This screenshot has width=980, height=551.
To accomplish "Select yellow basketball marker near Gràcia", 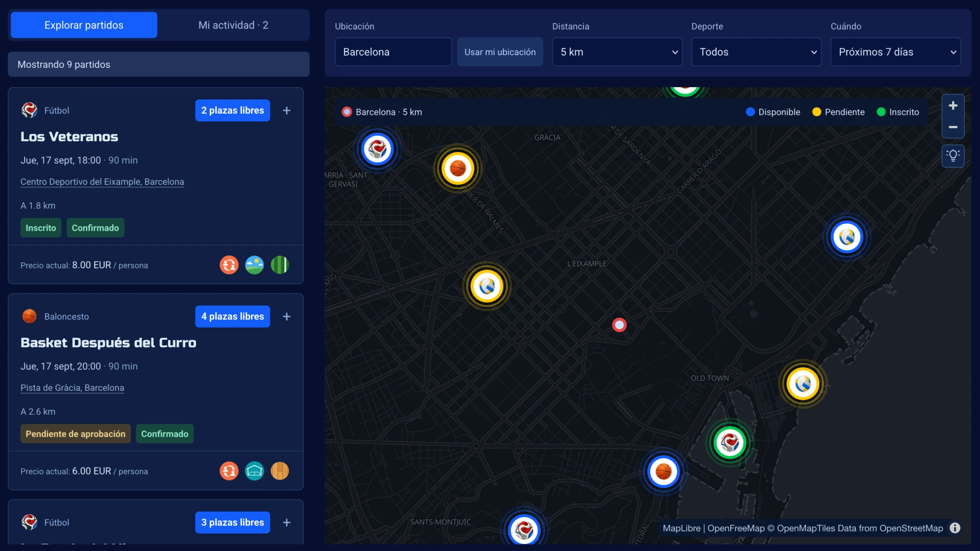I will (458, 168).
